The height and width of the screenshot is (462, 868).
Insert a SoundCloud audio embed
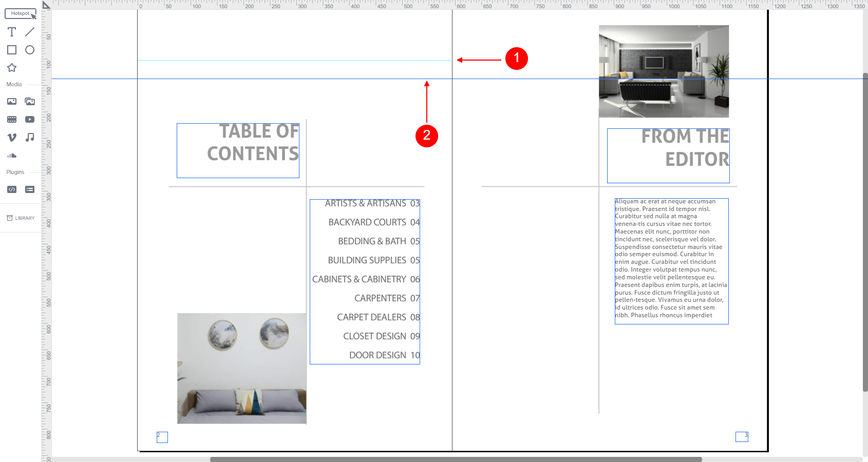point(12,155)
